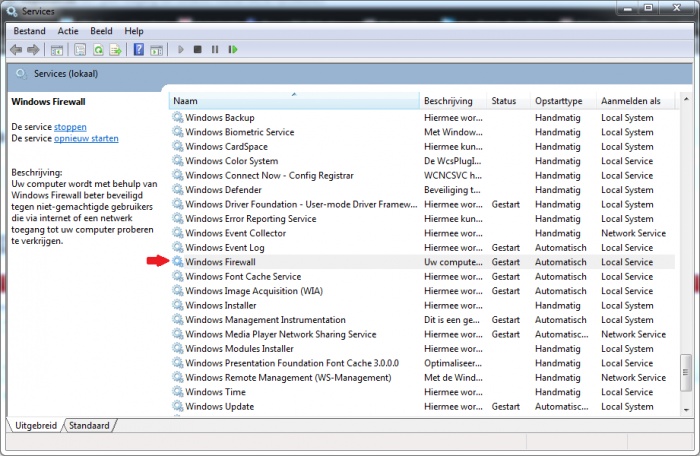
Task: Click the gear icon beside Windows Installer
Action: 178,305
